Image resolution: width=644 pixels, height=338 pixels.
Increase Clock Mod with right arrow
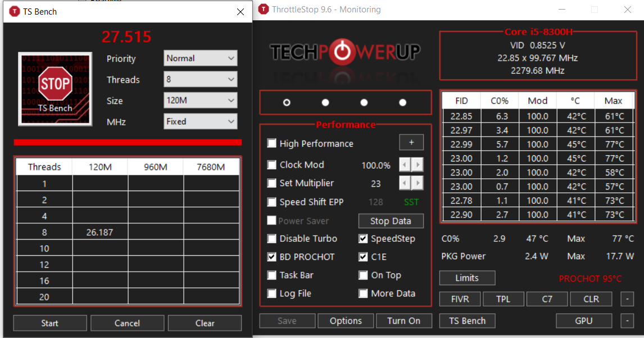click(418, 165)
